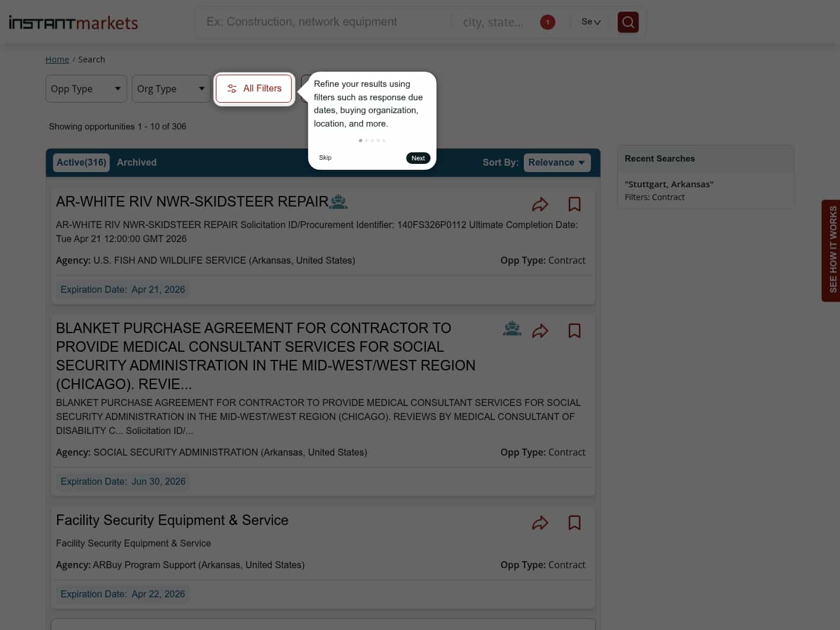Click the red search magnifier button
The height and width of the screenshot is (630, 840).
628,22
